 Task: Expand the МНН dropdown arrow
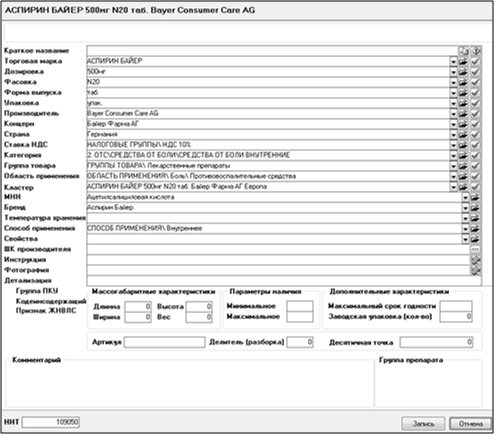pos(465,197)
